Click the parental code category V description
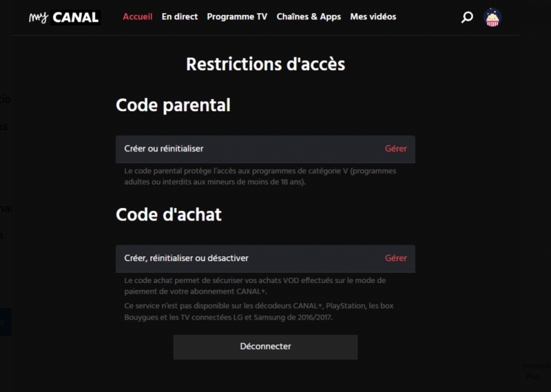551x392 pixels. 260,176
